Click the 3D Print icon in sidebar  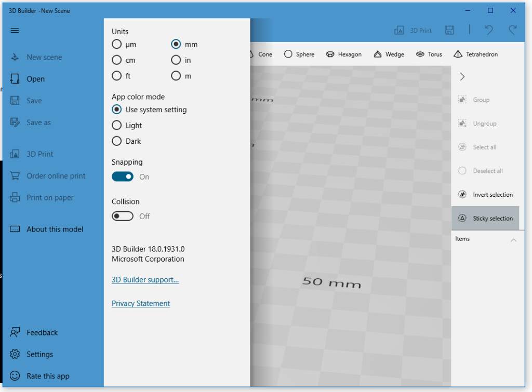tap(15, 154)
